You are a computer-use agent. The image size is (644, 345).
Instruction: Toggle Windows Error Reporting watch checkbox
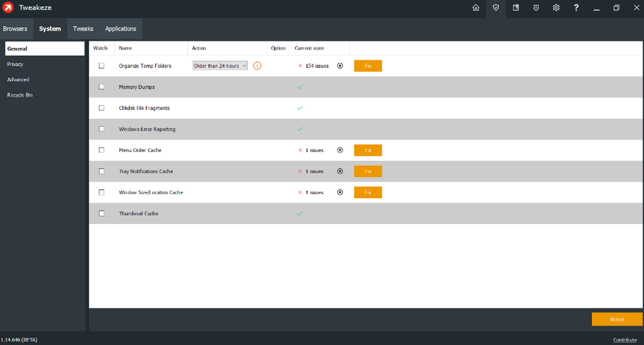(x=101, y=129)
